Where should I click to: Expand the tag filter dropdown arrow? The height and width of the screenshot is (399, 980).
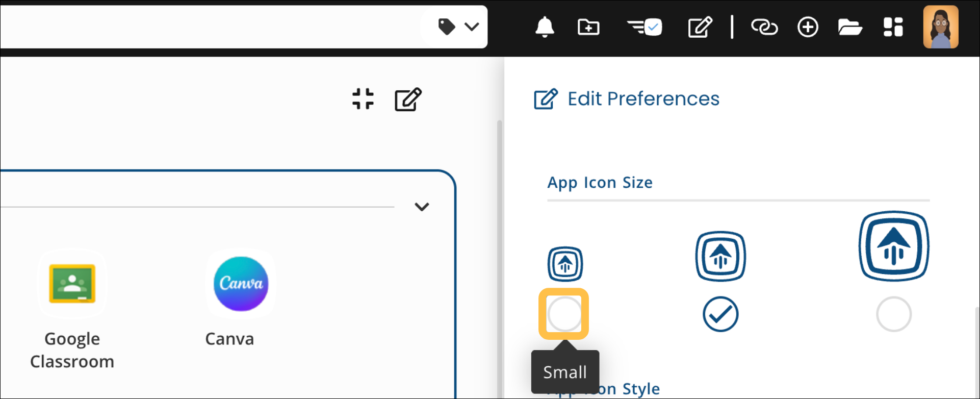click(472, 27)
